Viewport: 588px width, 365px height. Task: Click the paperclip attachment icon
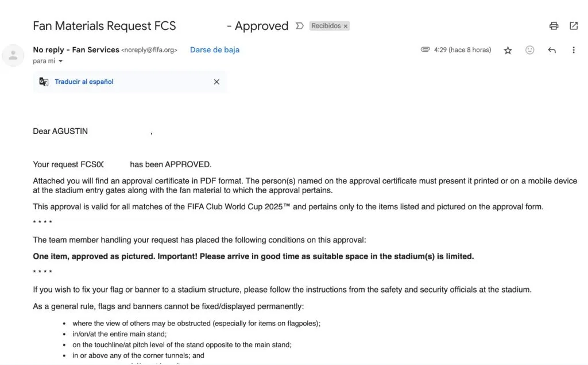[x=425, y=50]
